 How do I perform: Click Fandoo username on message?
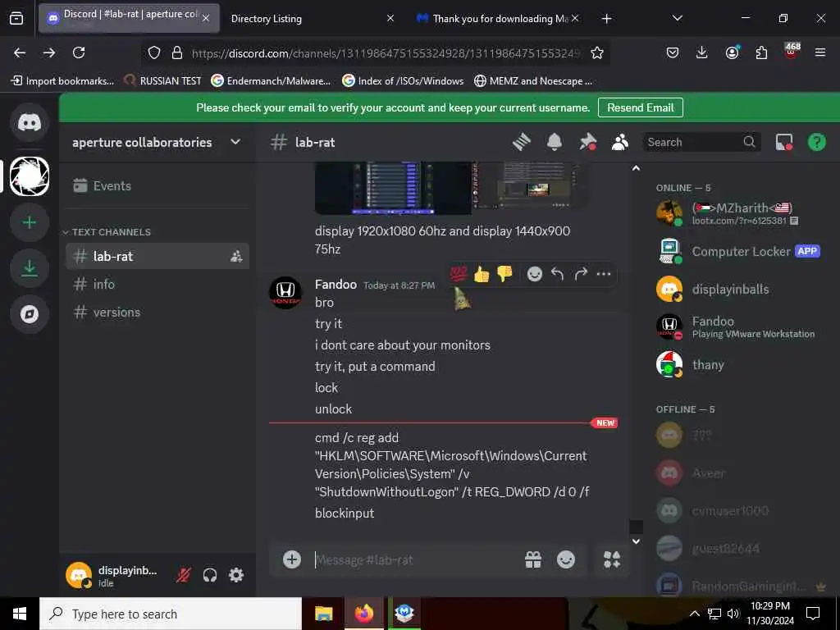336,285
